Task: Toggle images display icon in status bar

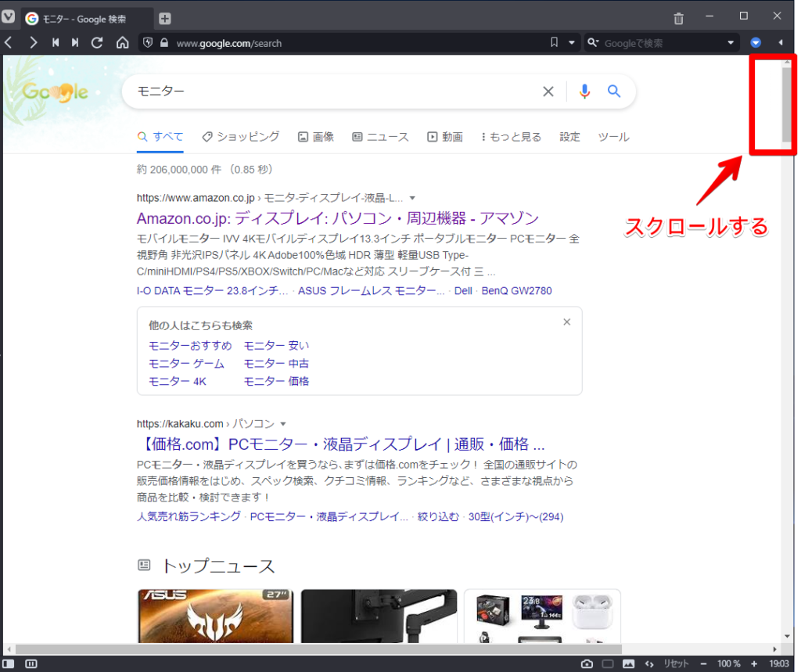Action: 628,664
